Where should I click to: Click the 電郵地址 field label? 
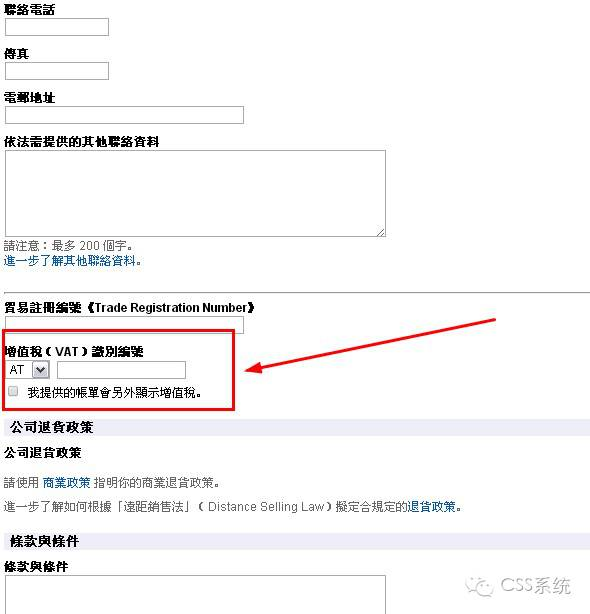(x=29, y=98)
